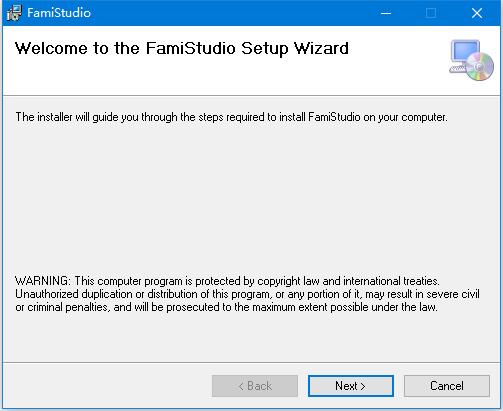Click the computer and CD setup graphic
The image size is (503, 411).
point(471,60)
